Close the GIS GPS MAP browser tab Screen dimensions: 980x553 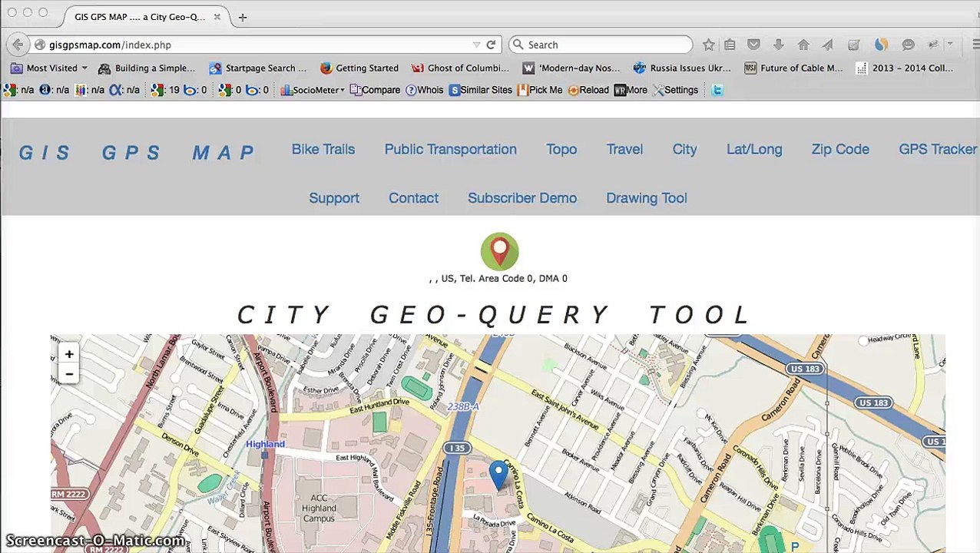pyautogui.click(x=217, y=17)
